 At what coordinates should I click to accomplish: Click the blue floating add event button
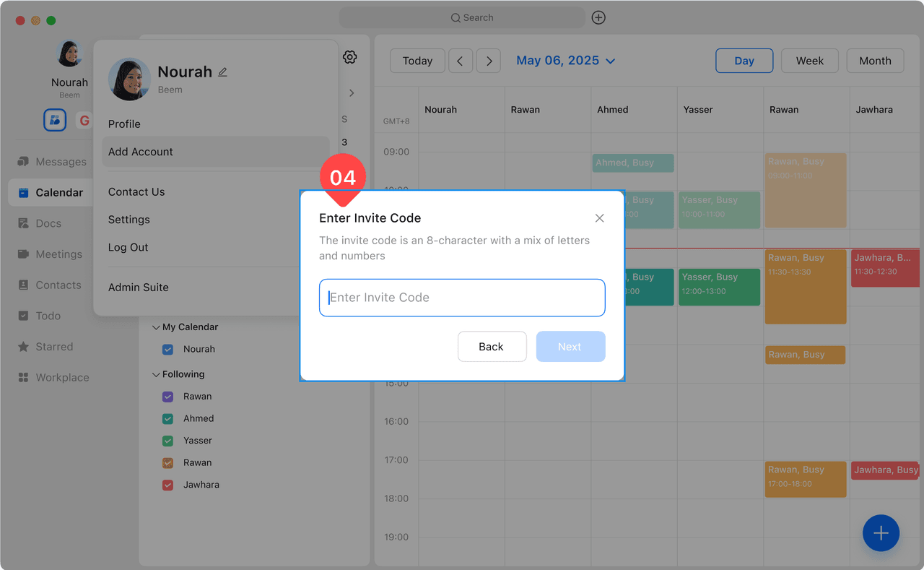pyautogui.click(x=881, y=533)
